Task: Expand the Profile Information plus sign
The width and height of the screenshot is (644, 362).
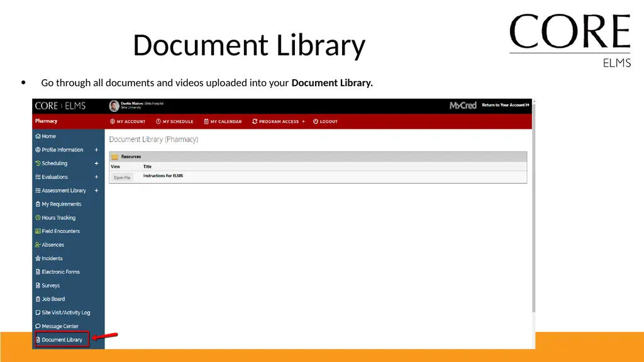Action: tap(96, 150)
